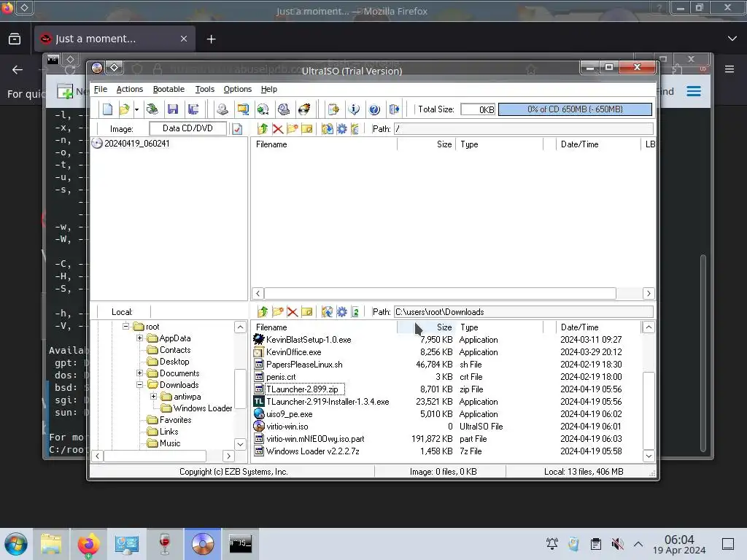747x560 pixels.
Task: Select virtio-win.iso file in local list
Action: coord(287,426)
